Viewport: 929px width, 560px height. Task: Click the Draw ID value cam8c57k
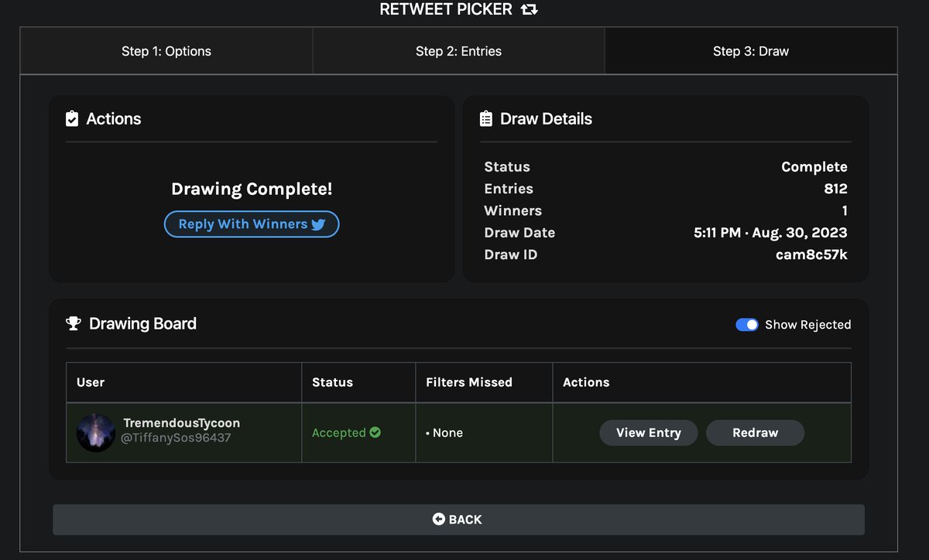click(811, 254)
